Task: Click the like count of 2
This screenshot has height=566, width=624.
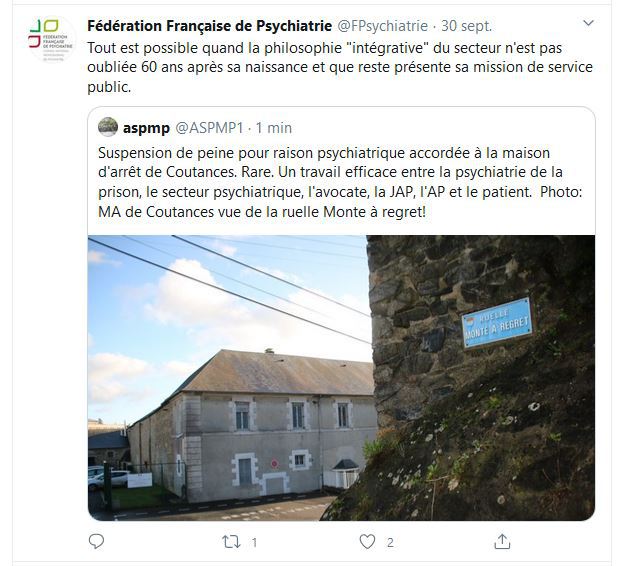Action: coord(390,543)
